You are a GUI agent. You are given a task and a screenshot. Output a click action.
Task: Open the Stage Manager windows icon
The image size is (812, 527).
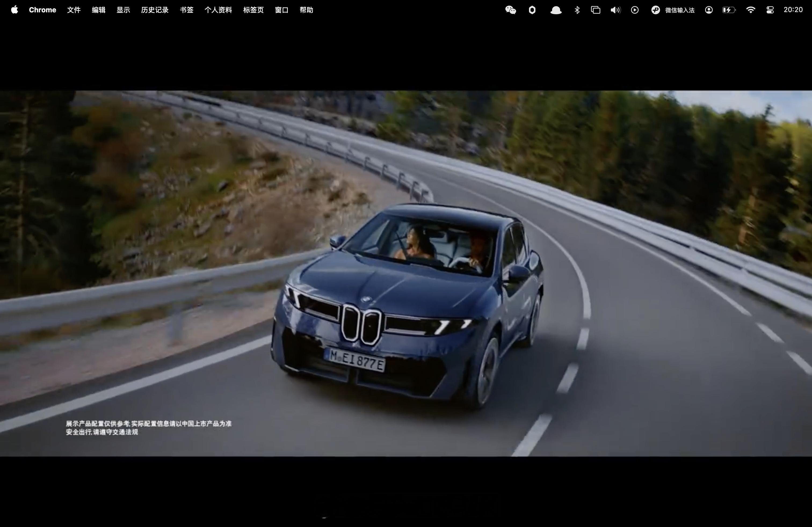[x=596, y=10]
